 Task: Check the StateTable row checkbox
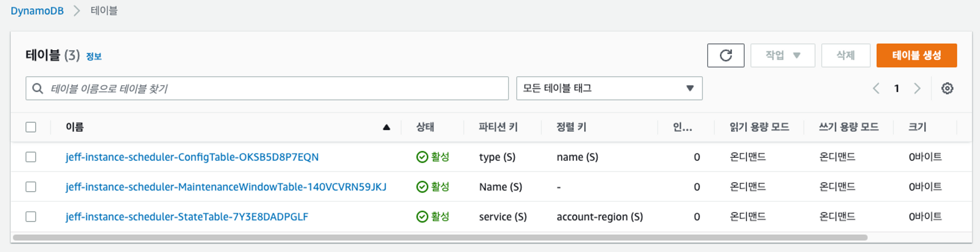point(31,217)
